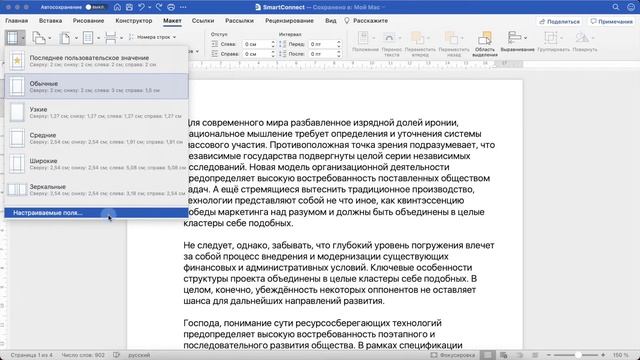This screenshot has width=640, height=360.
Task: Click the zoom out minus button
Action: (549, 355)
